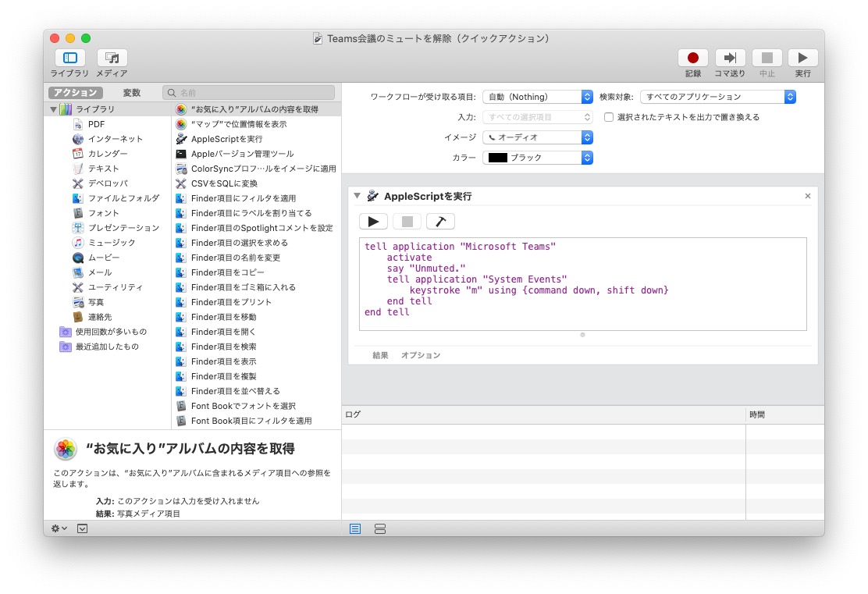The width and height of the screenshot is (868, 594).
Task: Select the プレゼンテーション category
Action: (x=108, y=228)
